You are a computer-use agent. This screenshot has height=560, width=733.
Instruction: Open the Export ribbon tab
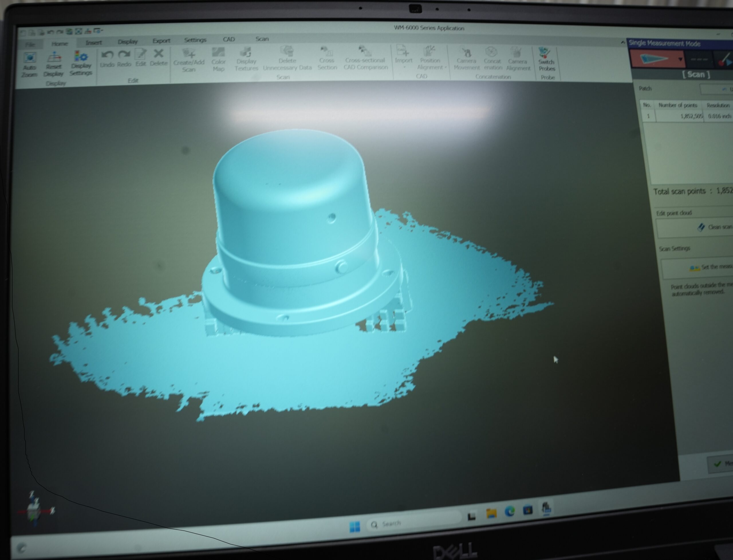161,41
